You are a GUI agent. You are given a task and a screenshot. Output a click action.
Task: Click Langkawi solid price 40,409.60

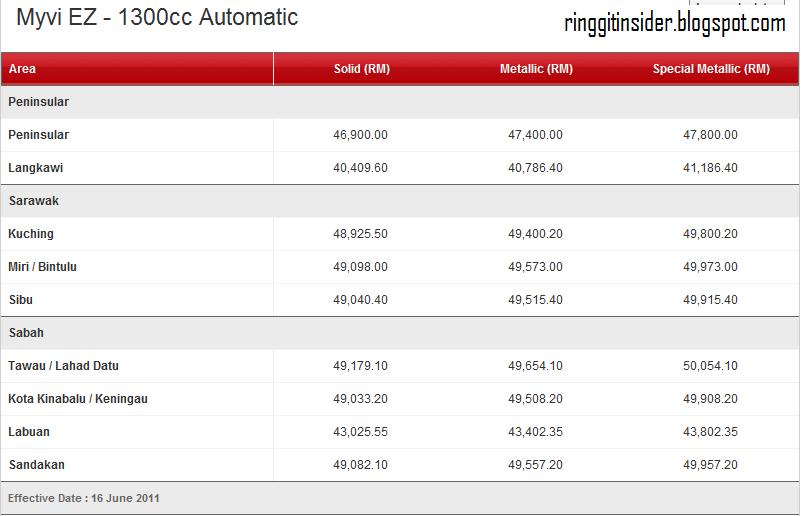coord(360,168)
